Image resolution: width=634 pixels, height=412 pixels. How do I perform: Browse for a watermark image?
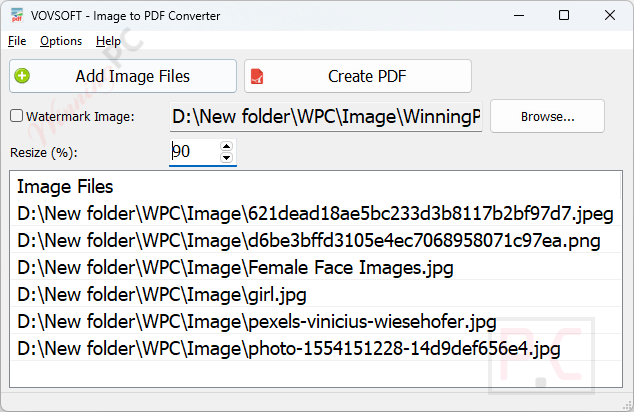click(x=547, y=116)
